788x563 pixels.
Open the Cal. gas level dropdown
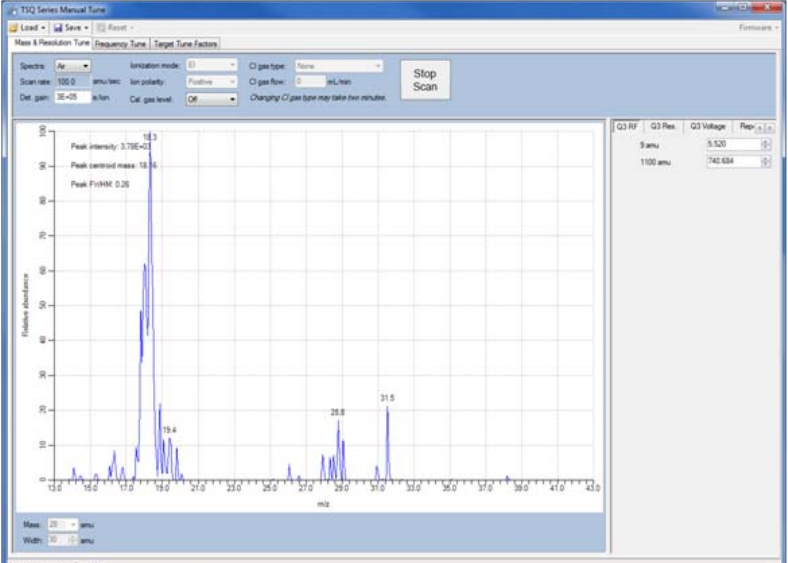(212, 99)
